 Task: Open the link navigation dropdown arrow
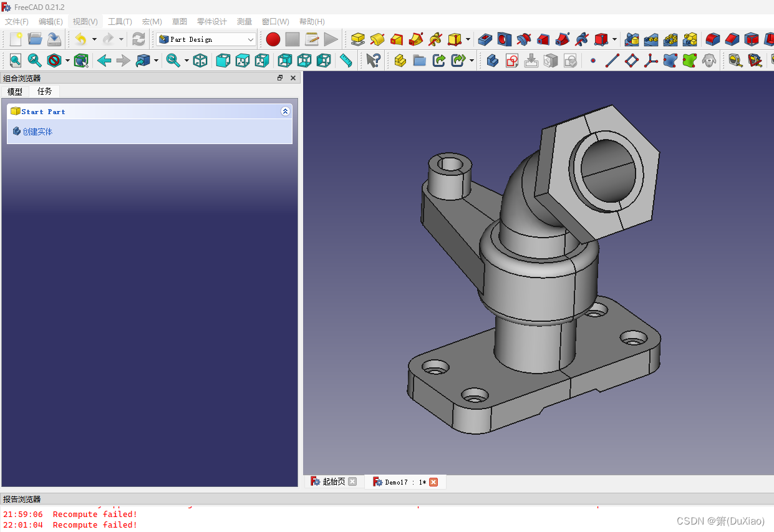point(156,60)
